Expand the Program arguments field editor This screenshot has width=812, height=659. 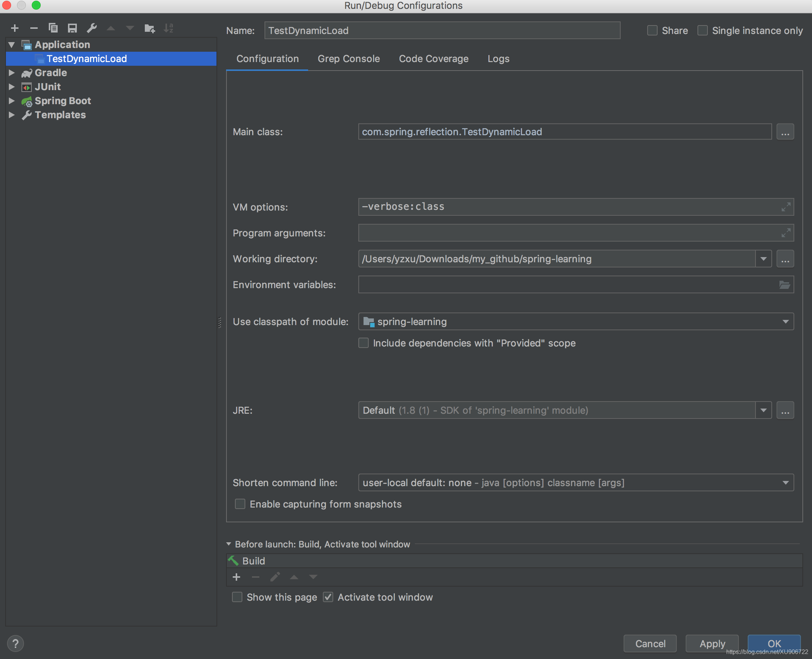click(x=786, y=233)
